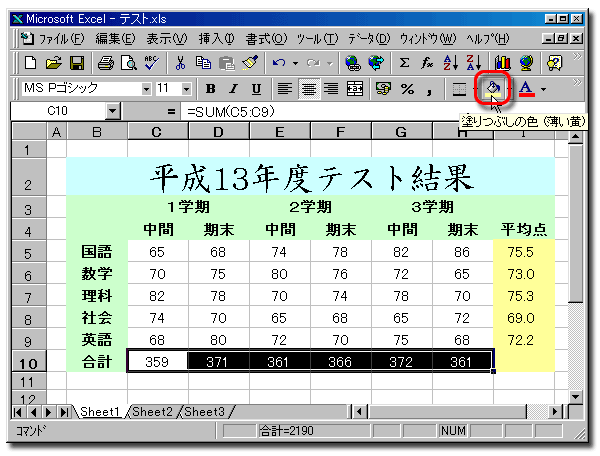The height and width of the screenshot is (456, 600).
Task: Open the ファイル(F) menu
Action: (61, 39)
